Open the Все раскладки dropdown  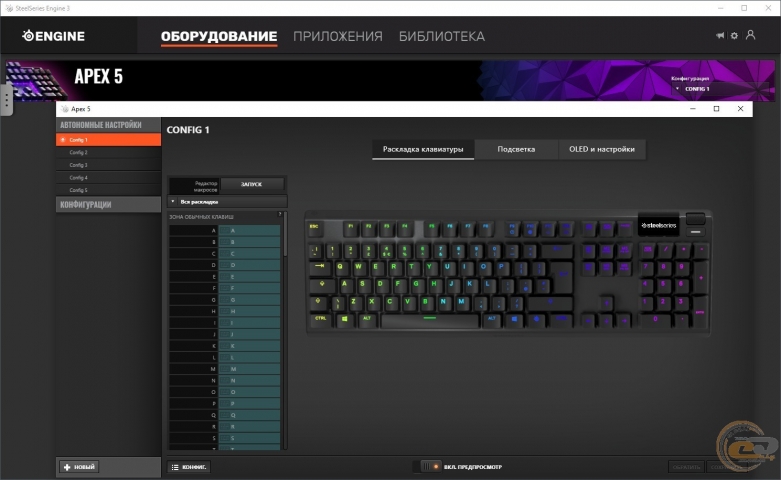point(228,202)
